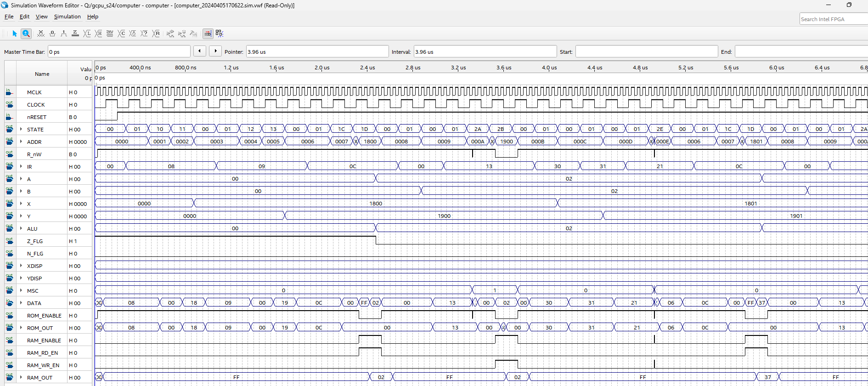Expand the STATE signal bus
Viewport: 868px width, 386px height.
coord(21,129)
